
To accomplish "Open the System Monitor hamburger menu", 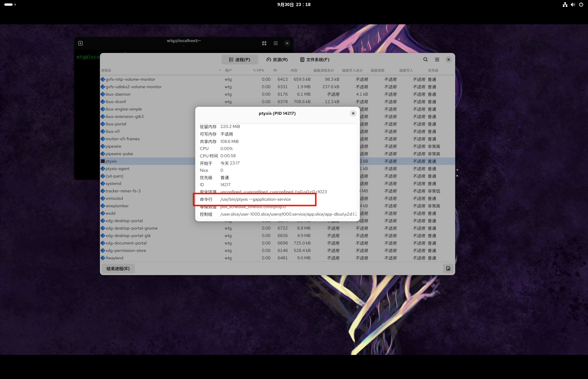I will pyautogui.click(x=437, y=60).
